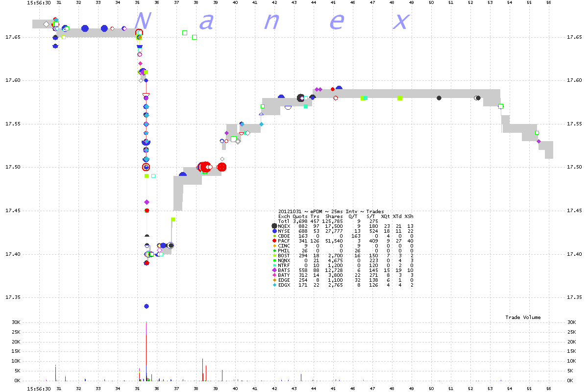Screen dimensions: 588x392
Task: Select '17.45' on the right price axis
Action: 574,211
